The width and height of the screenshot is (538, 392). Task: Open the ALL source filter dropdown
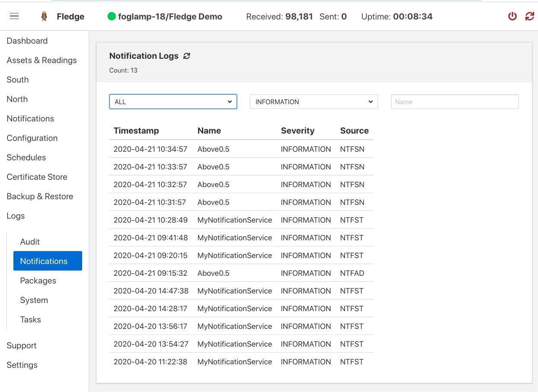coord(173,102)
